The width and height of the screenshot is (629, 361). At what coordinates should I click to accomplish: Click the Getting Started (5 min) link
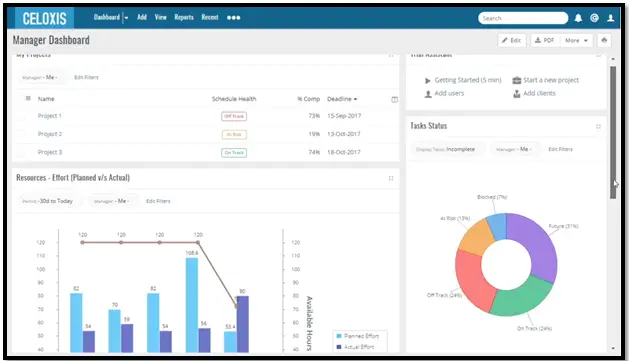click(468, 80)
